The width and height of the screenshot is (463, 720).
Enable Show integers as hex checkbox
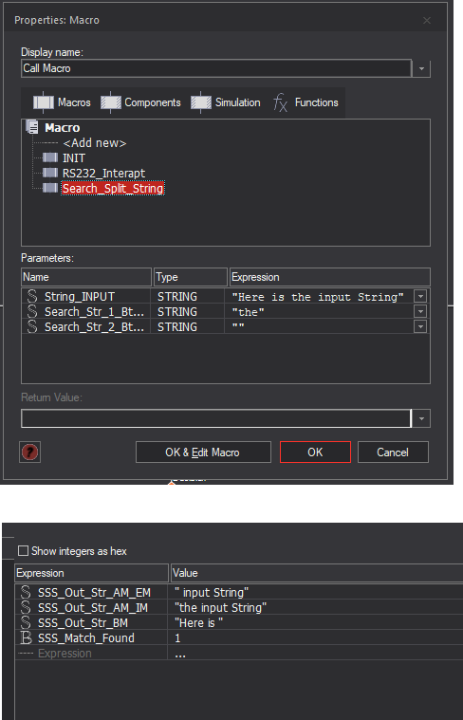(23, 551)
